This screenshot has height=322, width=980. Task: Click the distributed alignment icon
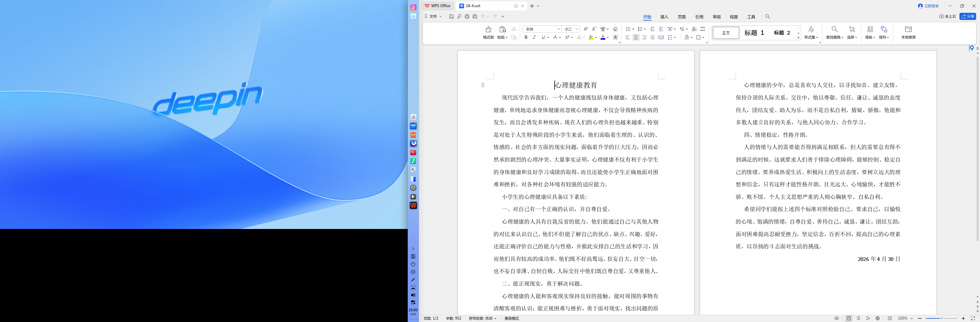click(661, 37)
